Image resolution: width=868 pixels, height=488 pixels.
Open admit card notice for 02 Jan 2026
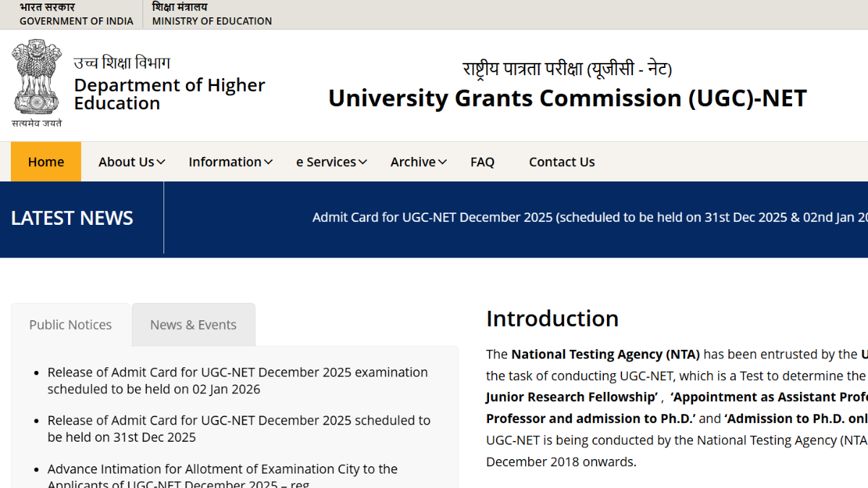(x=237, y=380)
